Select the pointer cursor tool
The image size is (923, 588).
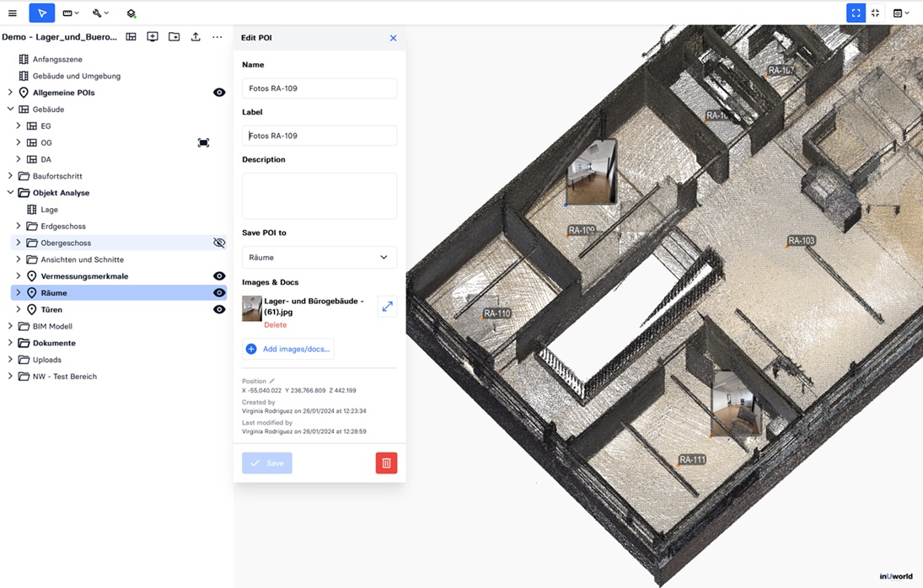(41, 13)
